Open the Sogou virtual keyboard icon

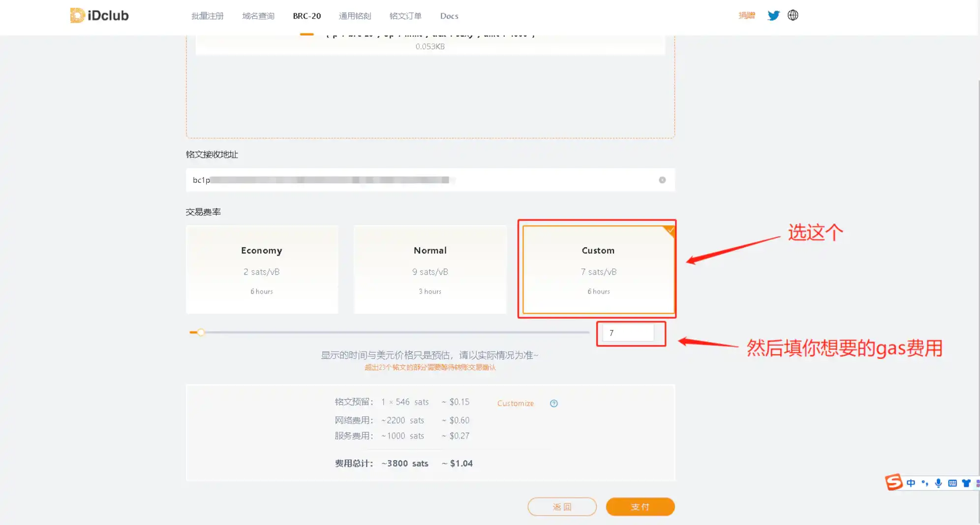coord(952,483)
